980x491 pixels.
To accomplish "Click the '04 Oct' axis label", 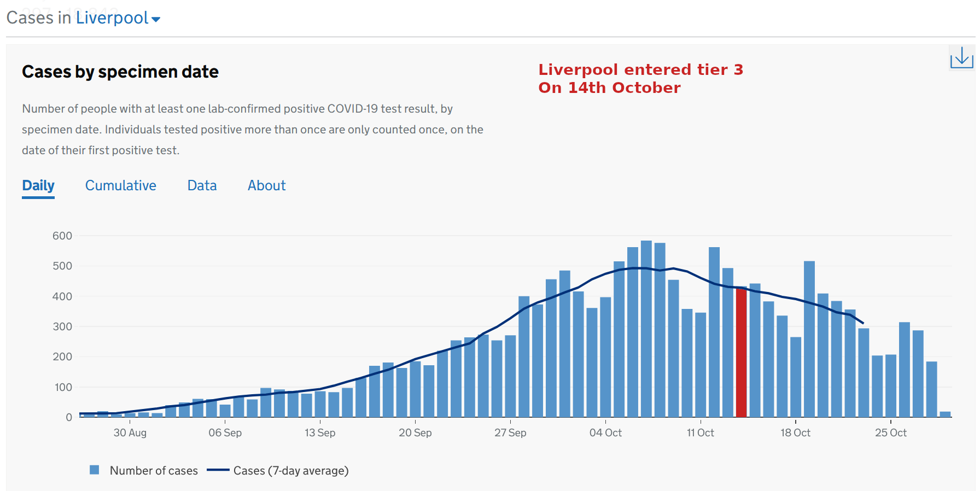I will coord(605,433).
